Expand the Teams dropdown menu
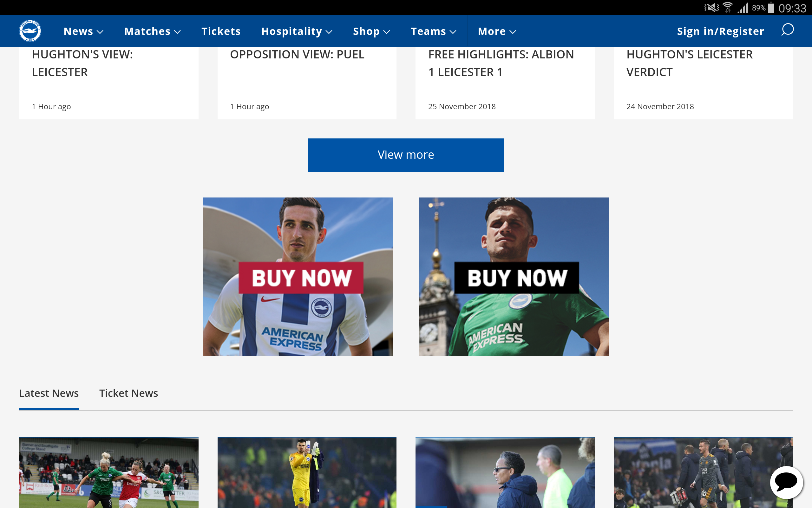 point(434,31)
